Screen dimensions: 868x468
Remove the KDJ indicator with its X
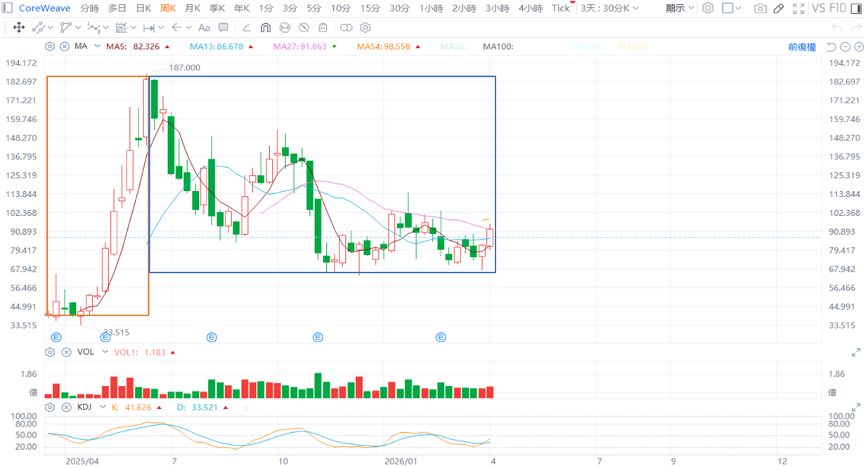[x=66, y=407]
